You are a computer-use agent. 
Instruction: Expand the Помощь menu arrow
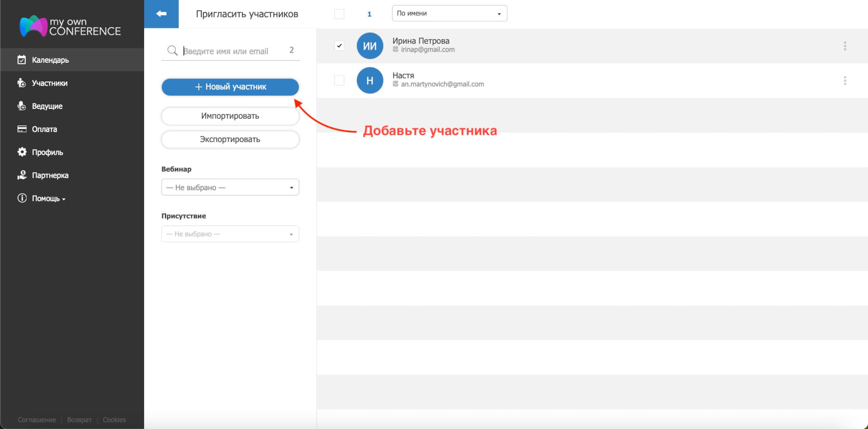pos(64,199)
